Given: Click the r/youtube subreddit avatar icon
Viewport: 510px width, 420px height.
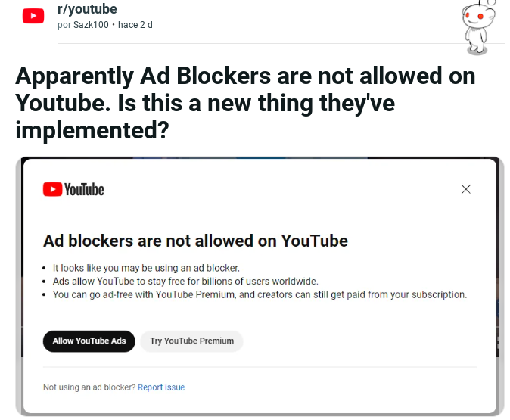Looking at the screenshot, I should [x=33, y=16].
